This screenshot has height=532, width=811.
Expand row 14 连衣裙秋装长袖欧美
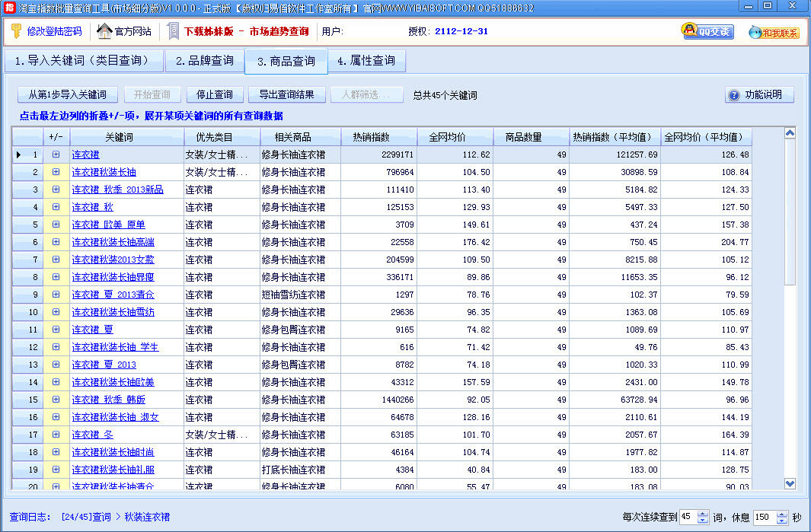[56, 382]
